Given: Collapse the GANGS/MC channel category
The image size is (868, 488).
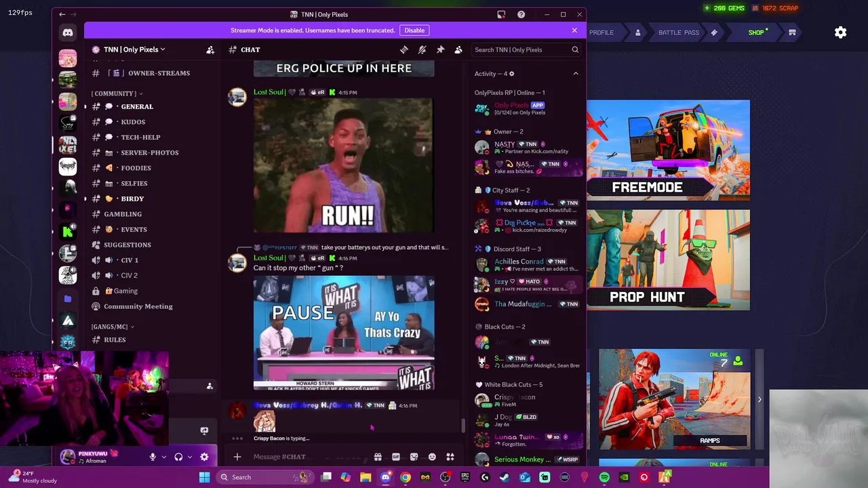Looking at the screenshot, I should click(112, 327).
